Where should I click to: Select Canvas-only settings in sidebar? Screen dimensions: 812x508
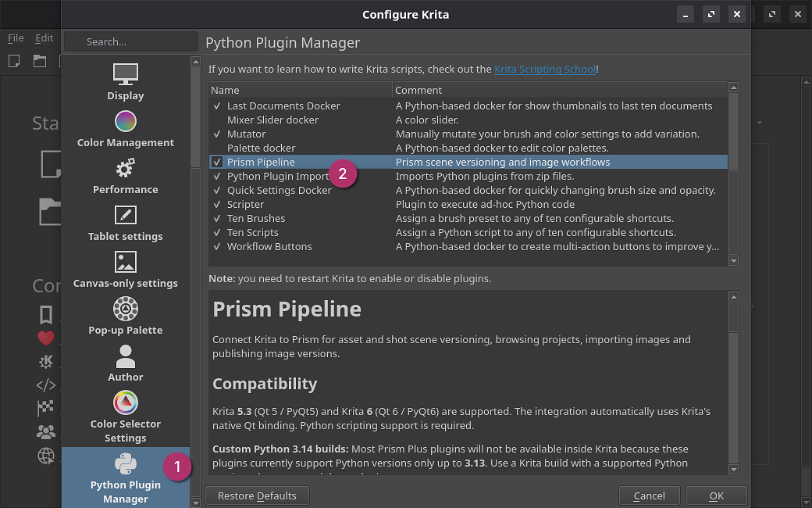click(126, 270)
